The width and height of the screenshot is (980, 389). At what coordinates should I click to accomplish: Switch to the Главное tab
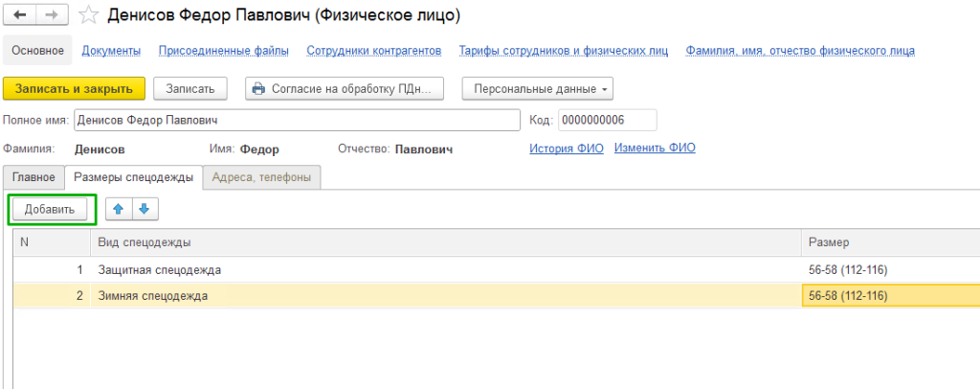[33, 177]
